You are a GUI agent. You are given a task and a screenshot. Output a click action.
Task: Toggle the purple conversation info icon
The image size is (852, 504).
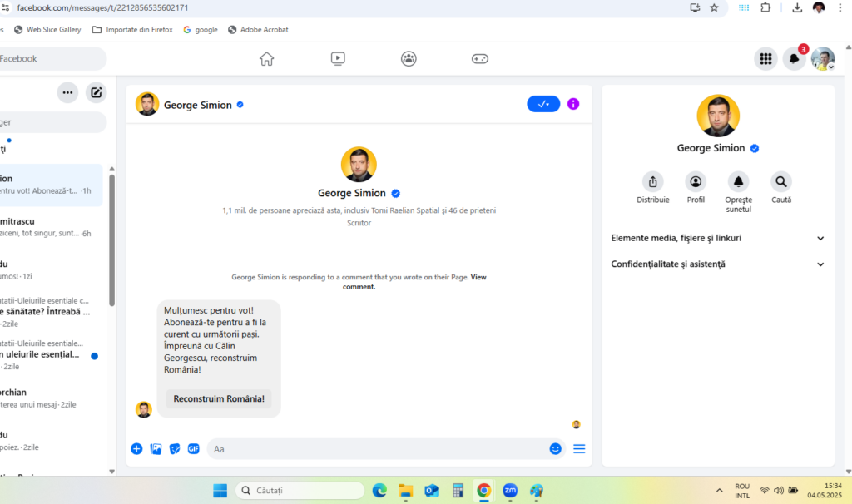click(573, 104)
